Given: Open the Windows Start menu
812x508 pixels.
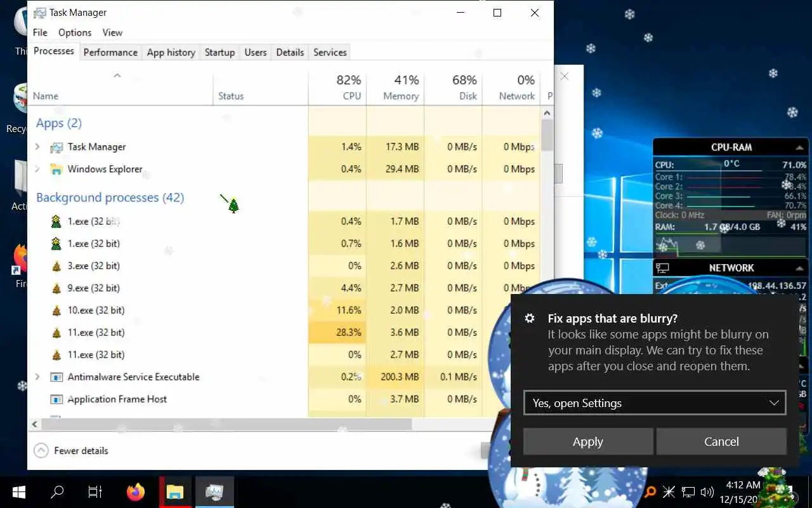Looking at the screenshot, I should (18, 492).
